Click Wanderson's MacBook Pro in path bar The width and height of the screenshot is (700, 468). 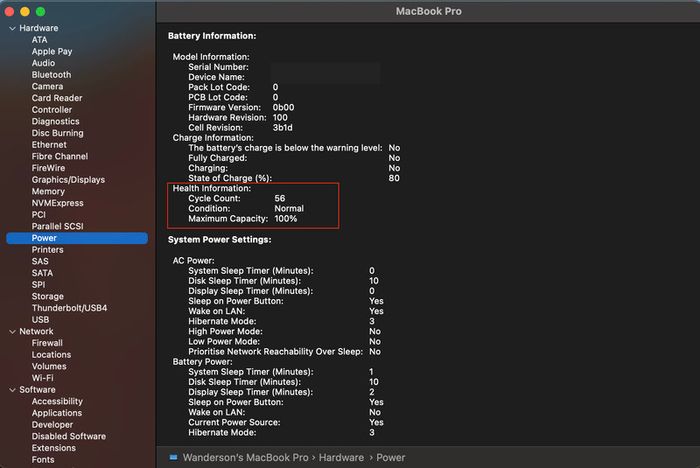coord(246,457)
